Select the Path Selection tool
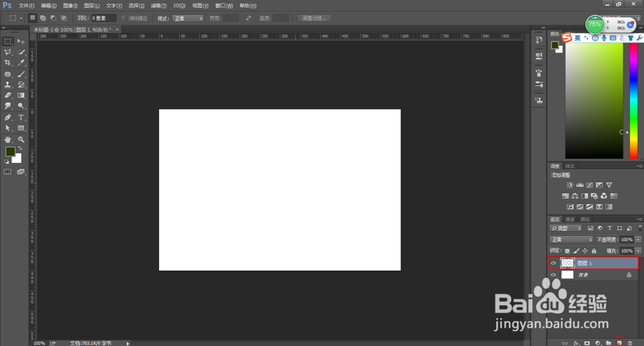This screenshot has height=346, width=644. pyautogui.click(x=8, y=128)
